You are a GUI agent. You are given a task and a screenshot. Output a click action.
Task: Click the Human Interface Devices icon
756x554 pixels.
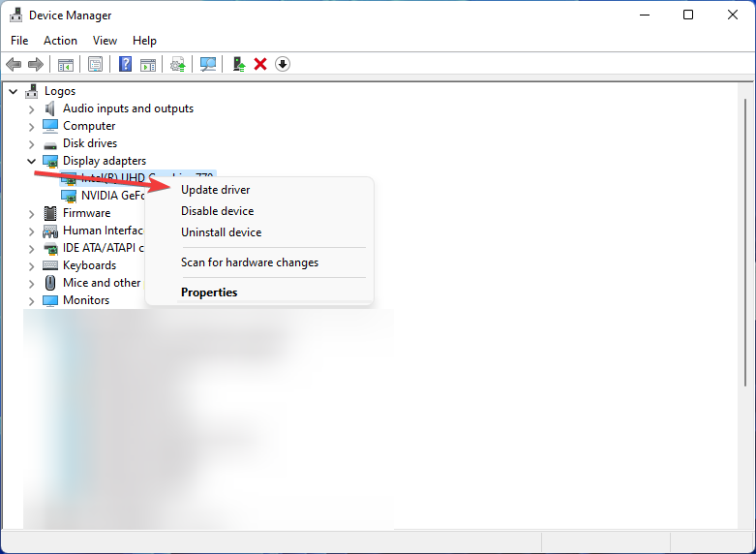click(x=50, y=231)
